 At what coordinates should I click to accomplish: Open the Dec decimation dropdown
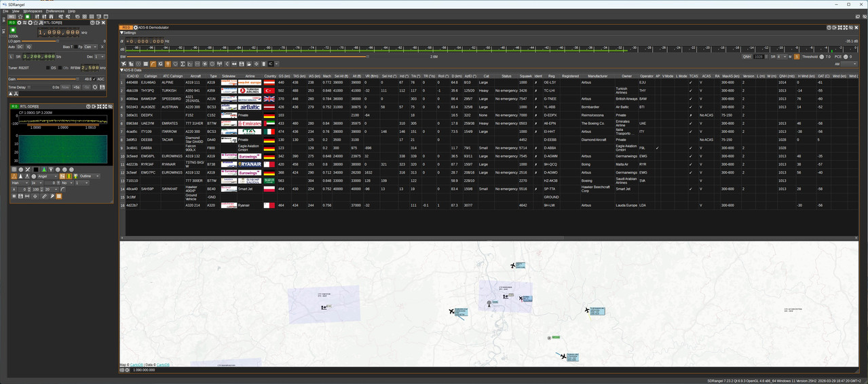coord(100,57)
